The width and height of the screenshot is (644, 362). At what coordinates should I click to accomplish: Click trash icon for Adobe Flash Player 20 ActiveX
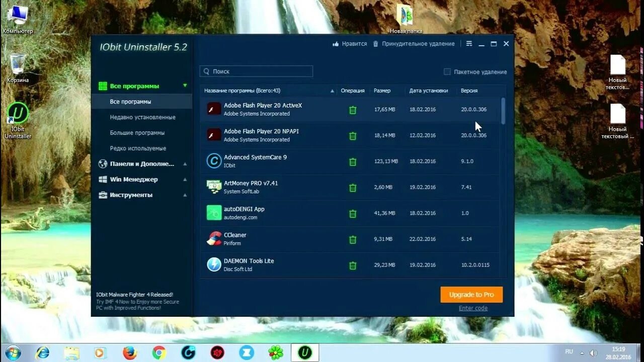point(353,110)
